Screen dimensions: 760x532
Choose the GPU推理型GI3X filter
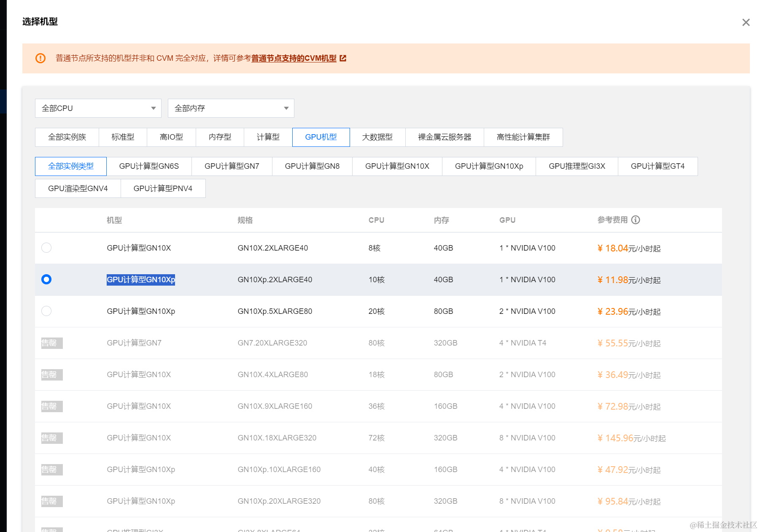577,166
